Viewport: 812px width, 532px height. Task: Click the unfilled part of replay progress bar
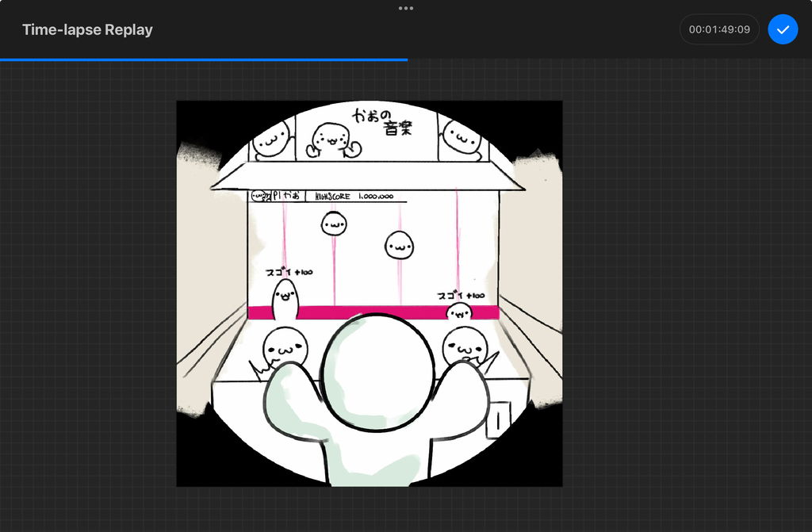tap(609, 59)
